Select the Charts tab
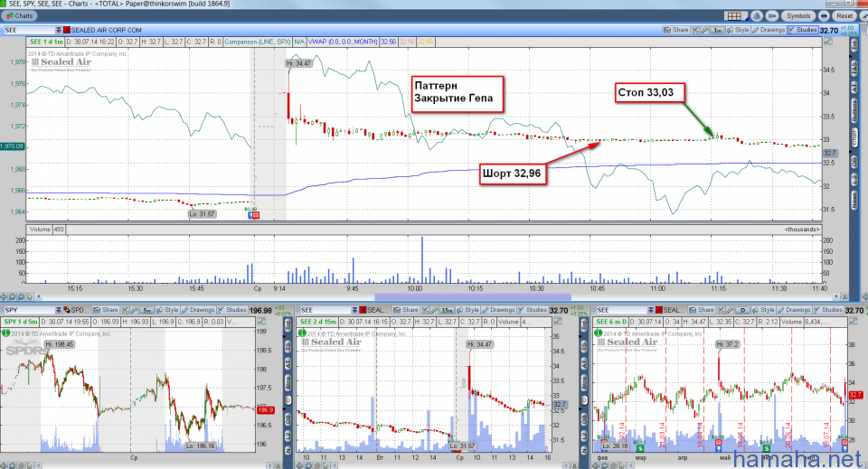868x469 pixels. (19, 15)
